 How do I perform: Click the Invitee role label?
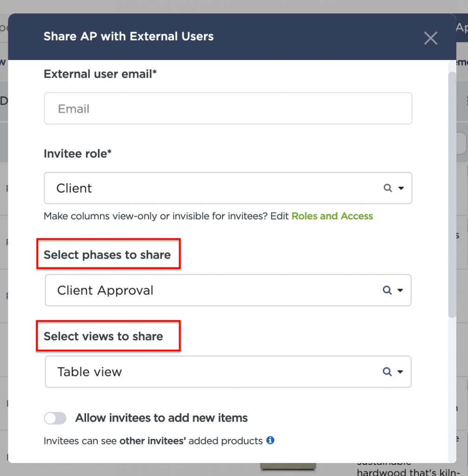click(x=78, y=153)
